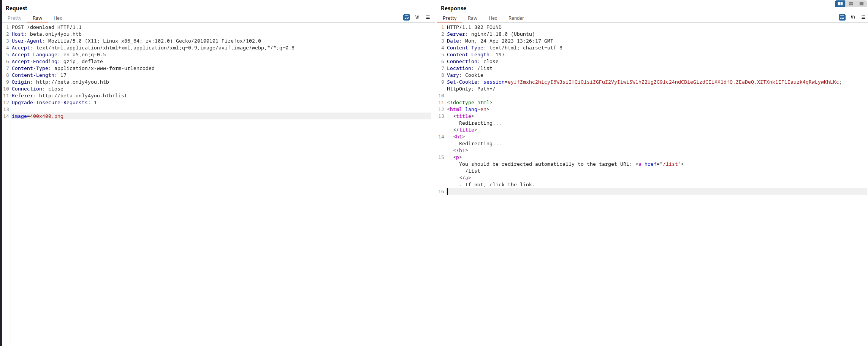Click the Accept-Encoding "gzip, deflate" line
868x346 pixels.
57,62
